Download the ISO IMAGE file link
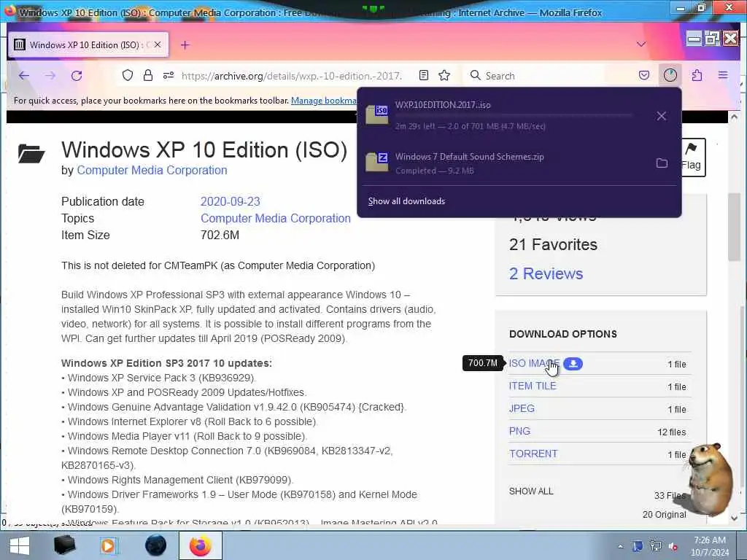This screenshot has width=747, height=560. tap(534, 363)
